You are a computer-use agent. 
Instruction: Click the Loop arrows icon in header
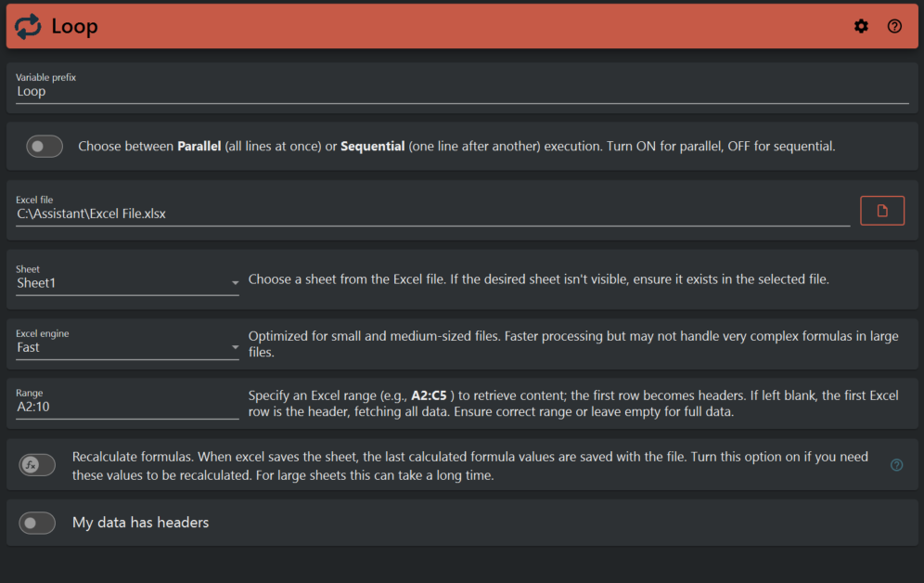coord(29,26)
